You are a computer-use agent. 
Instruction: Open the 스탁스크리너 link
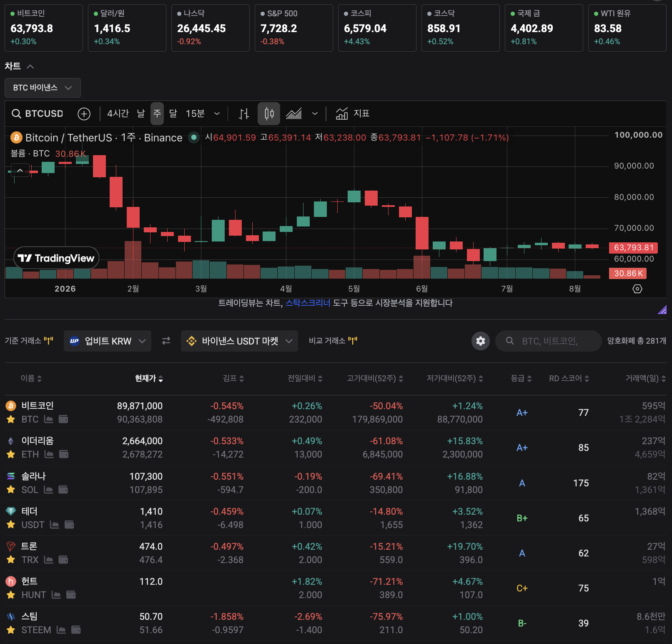click(x=308, y=303)
